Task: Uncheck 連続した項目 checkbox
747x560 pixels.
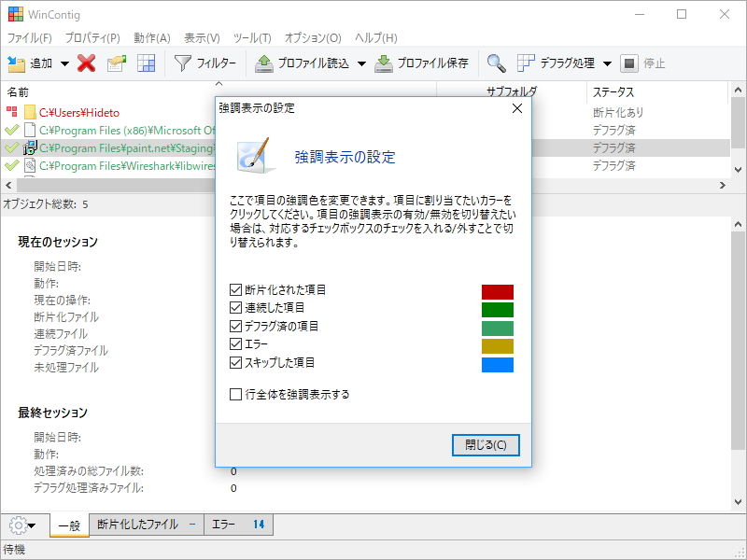Action: 235,308
